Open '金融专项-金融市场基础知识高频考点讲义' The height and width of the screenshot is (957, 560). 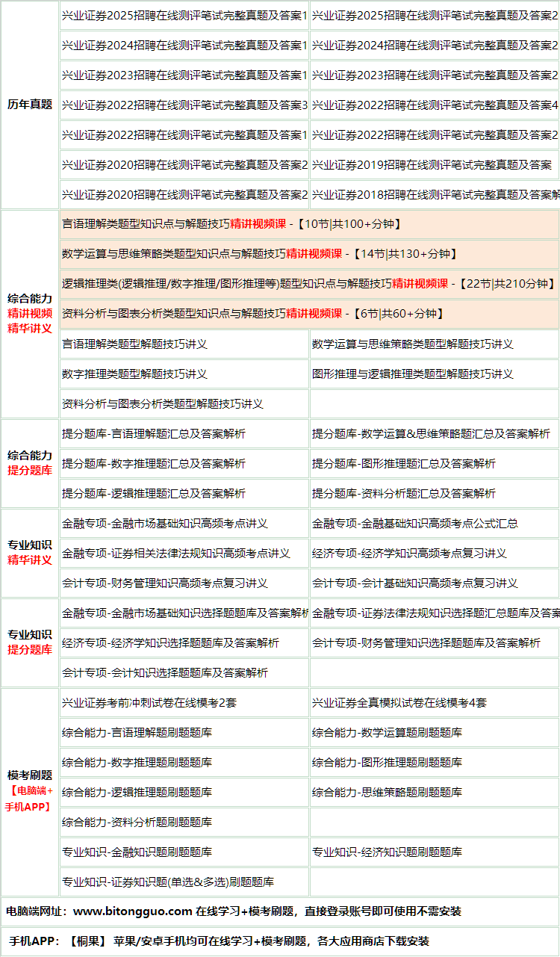(184, 524)
